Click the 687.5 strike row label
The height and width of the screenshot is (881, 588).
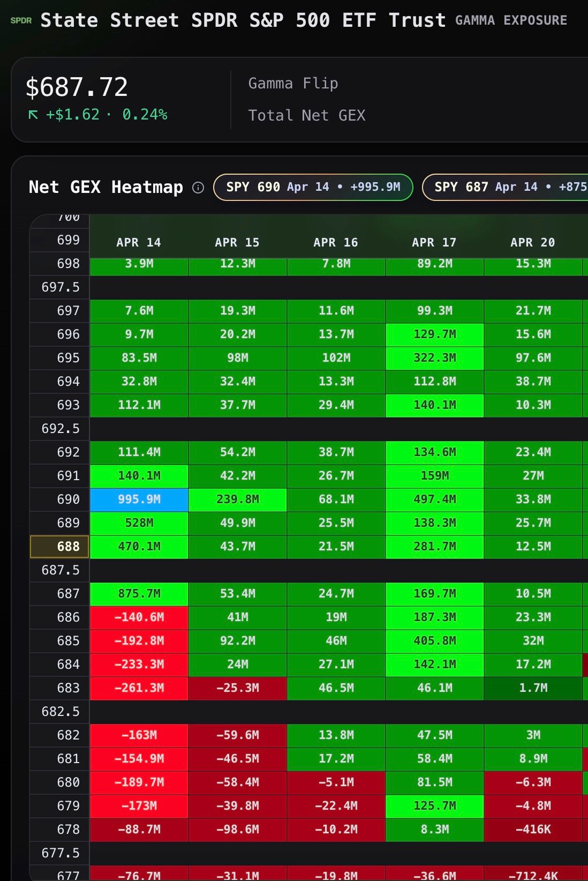pos(60,570)
